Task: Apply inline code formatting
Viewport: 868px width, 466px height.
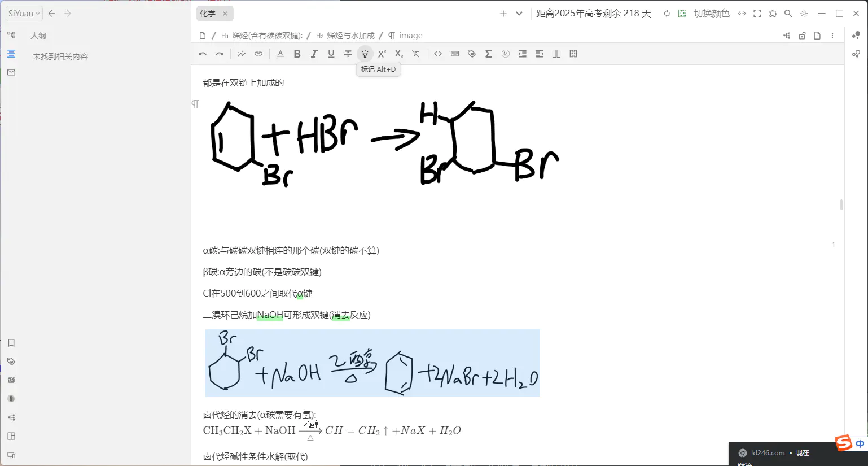Action: click(438, 54)
